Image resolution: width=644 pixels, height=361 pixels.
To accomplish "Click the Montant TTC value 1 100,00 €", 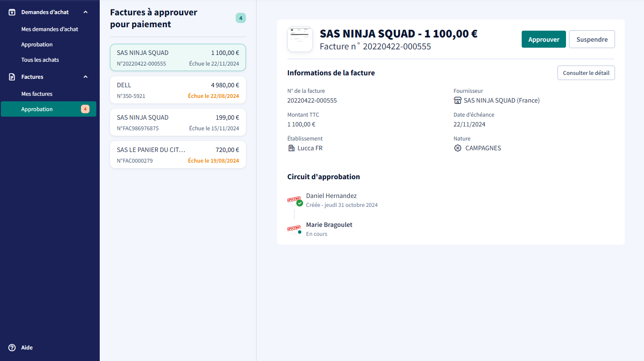I will [x=301, y=124].
